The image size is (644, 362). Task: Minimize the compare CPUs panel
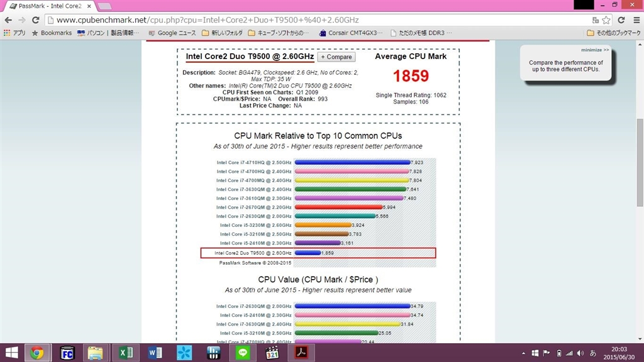point(595,50)
